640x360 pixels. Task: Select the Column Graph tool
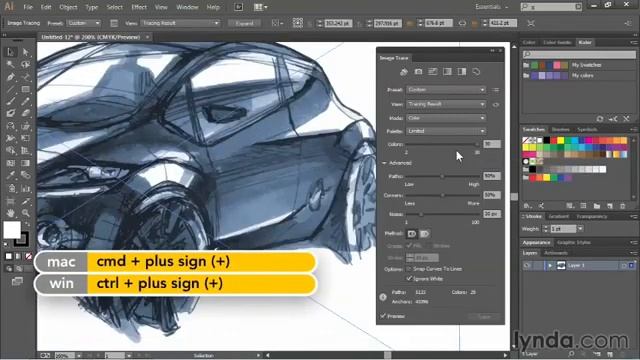point(25,189)
